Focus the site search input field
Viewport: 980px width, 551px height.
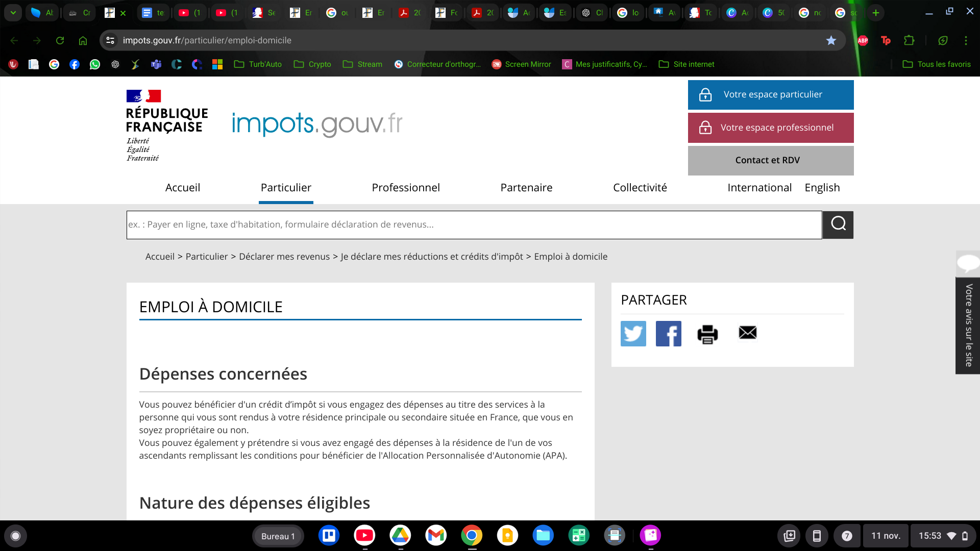point(474,225)
